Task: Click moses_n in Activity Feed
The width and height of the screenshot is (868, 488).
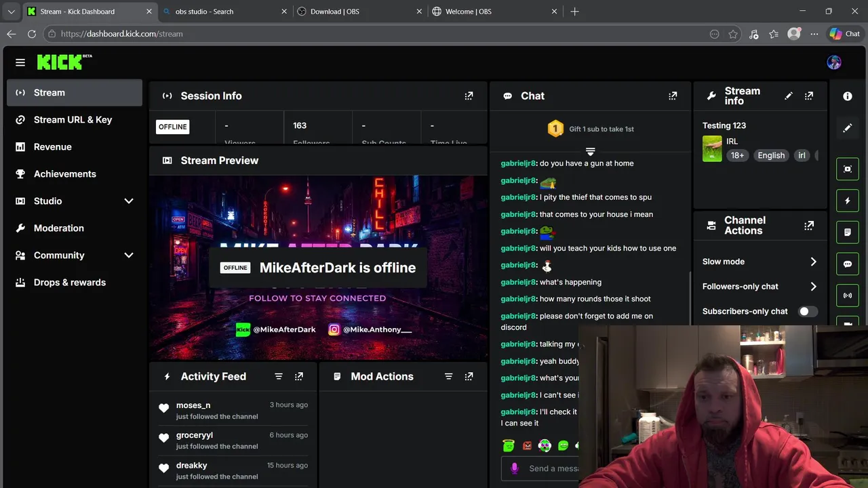Action: [x=193, y=405]
